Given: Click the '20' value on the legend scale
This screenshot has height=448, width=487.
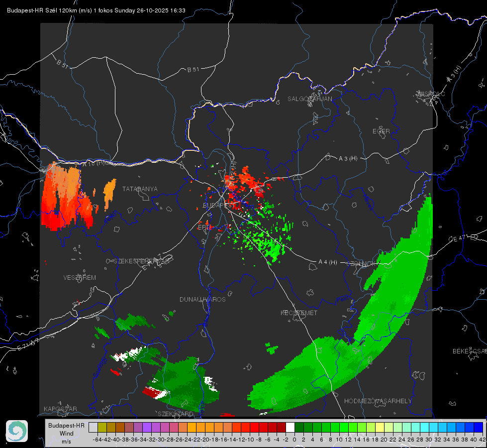Looking at the screenshot, I should pos(384,440).
